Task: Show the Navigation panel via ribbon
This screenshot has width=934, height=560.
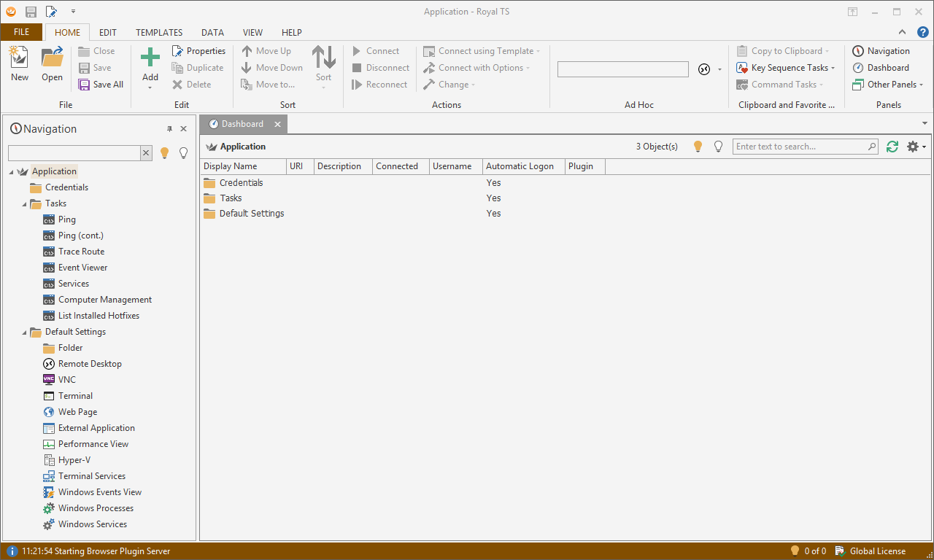Action: click(881, 51)
